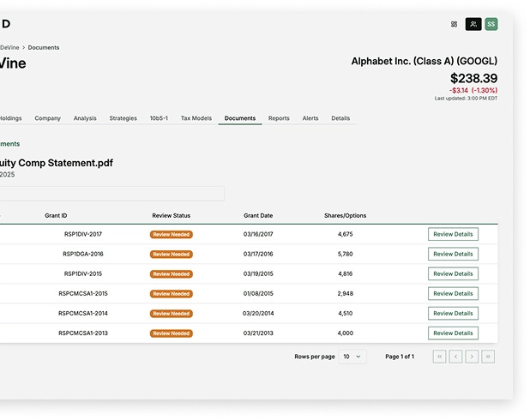Select the Documents tab

(x=240, y=118)
